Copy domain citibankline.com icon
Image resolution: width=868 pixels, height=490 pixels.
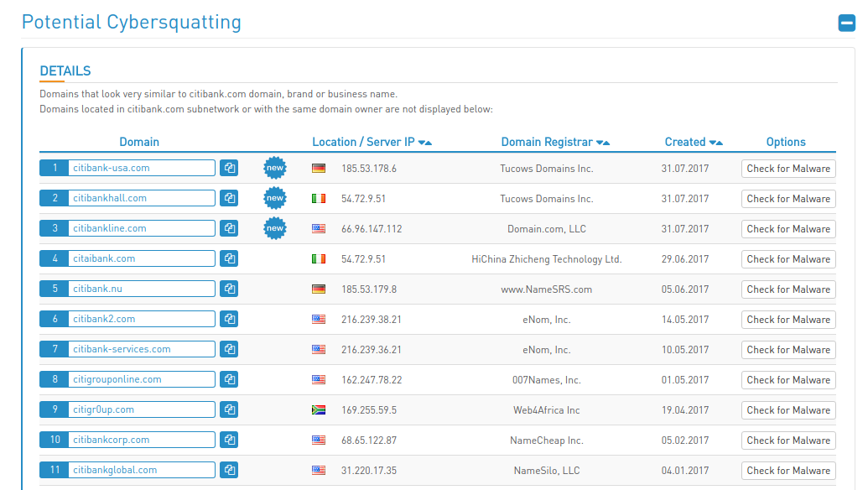229,228
